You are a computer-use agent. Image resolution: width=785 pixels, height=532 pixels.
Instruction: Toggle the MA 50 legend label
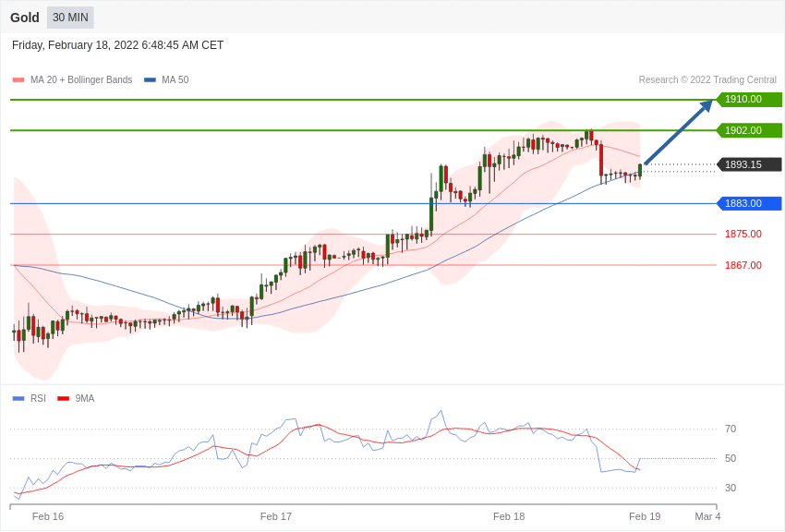(175, 80)
